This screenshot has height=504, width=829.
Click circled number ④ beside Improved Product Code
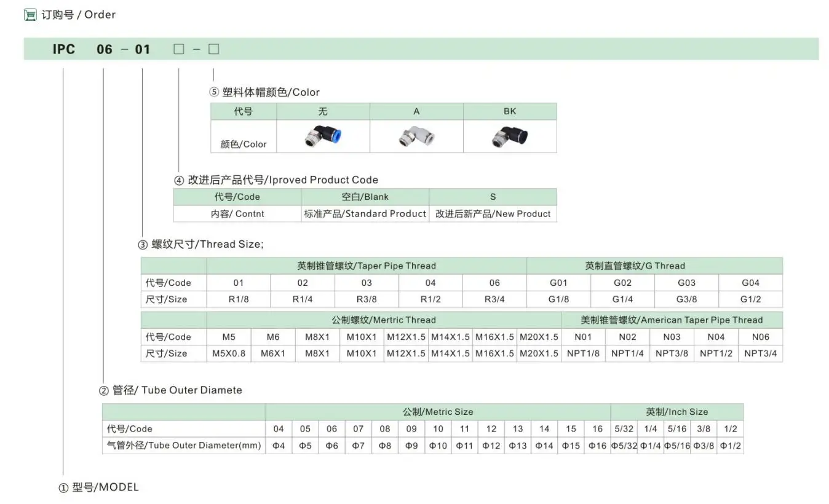tap(179, 179)
